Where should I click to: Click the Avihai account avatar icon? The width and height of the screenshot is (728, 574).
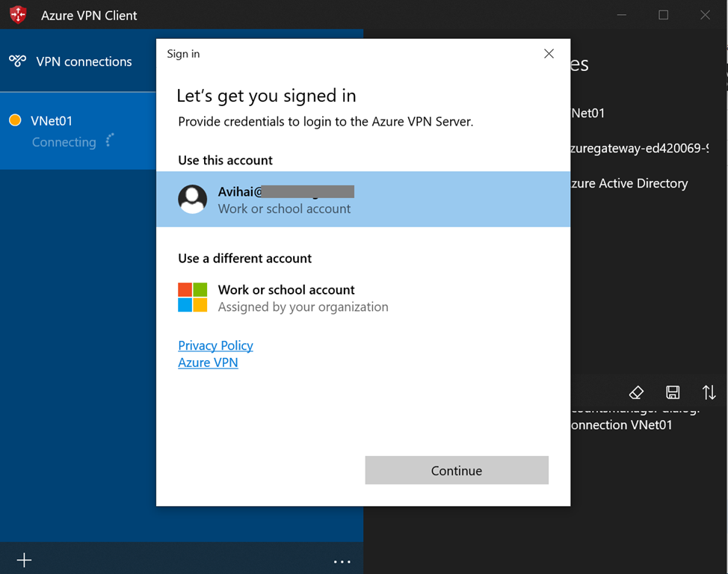193,200
